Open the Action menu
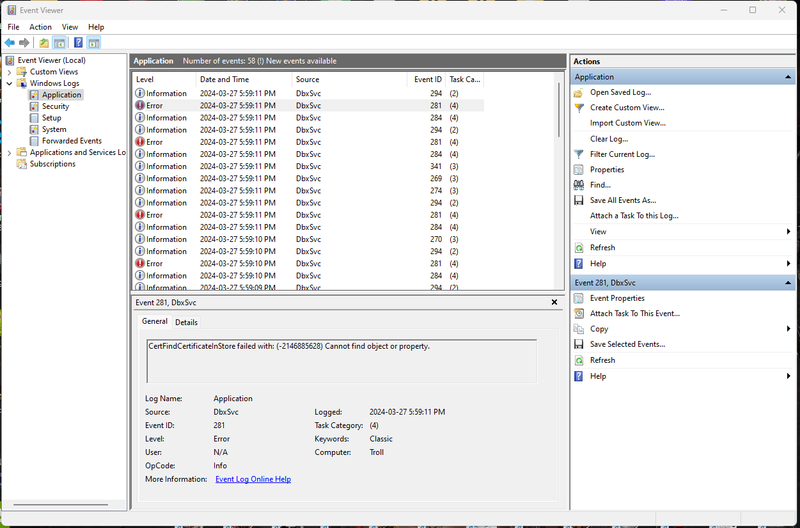This screenshot has height=528, width=800. pos(40,27)
